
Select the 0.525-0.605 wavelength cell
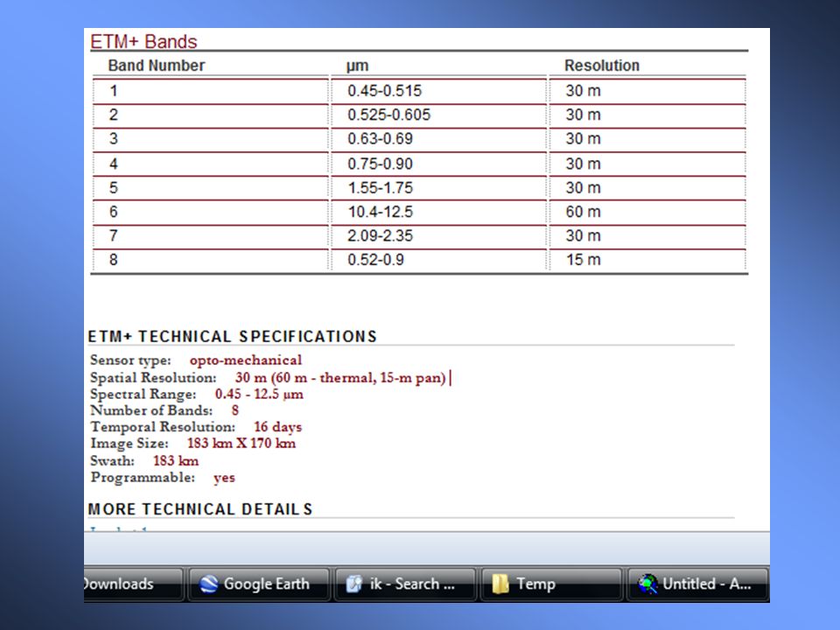point(438,115)
